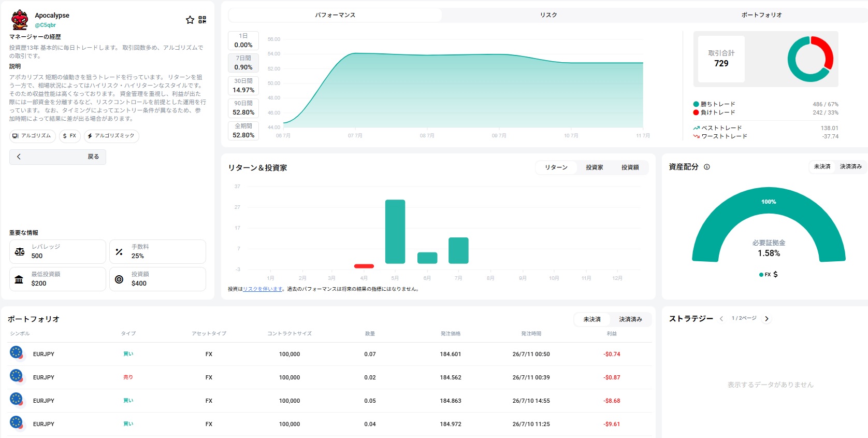This screenshot has width=868, height=438.
Task: Click the 取引合計 729 card
Action: click(721, 59)
